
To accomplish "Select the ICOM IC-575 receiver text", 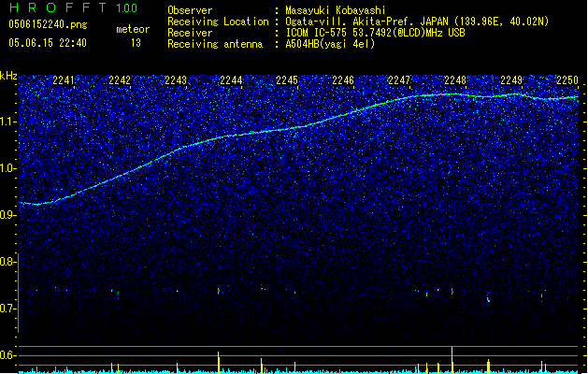I will (375, 33).
